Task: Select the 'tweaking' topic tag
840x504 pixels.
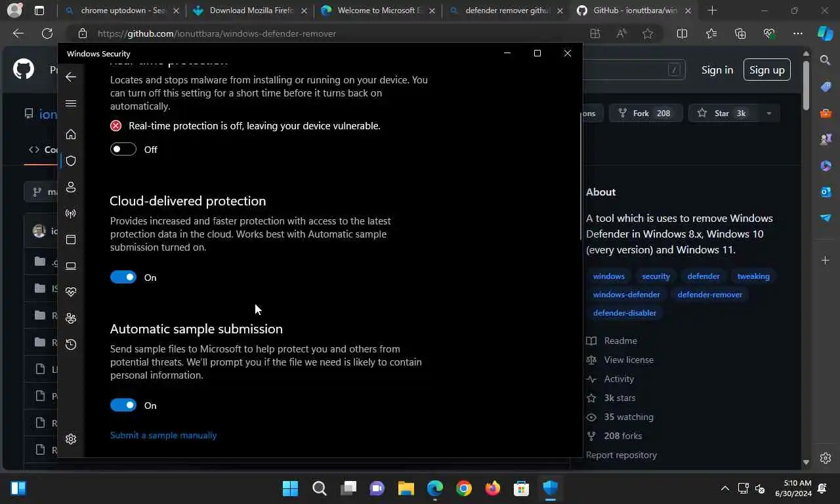Action: (753, 276)
